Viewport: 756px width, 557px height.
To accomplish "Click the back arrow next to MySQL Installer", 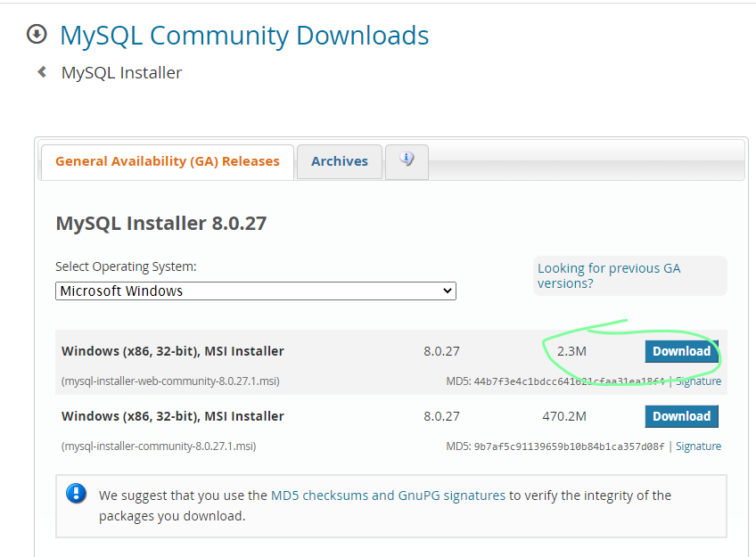I will 42,72.
